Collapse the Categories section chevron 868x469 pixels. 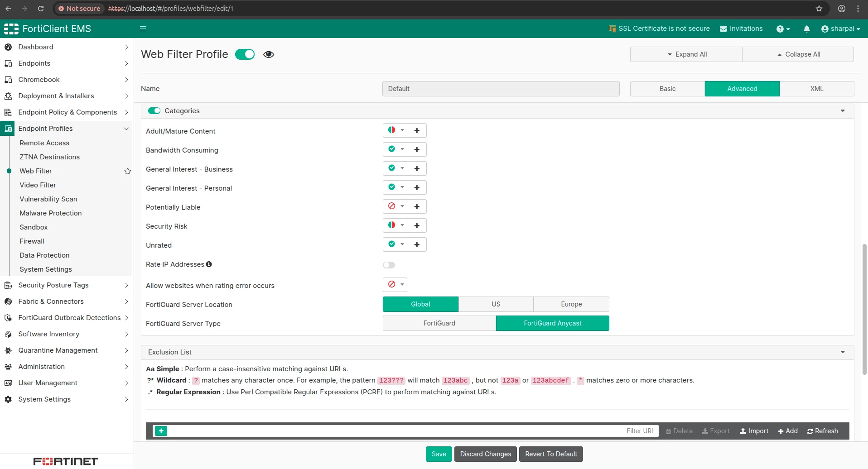click(843, 111)
